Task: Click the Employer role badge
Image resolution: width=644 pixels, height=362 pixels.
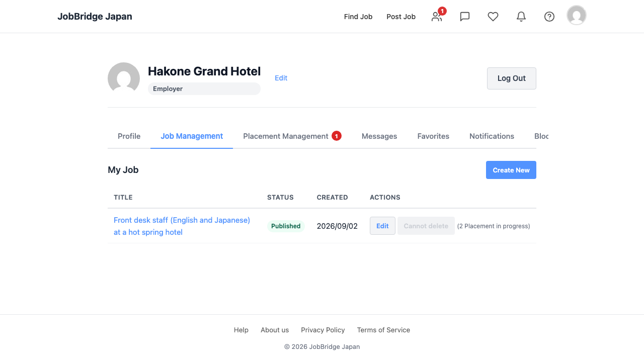Action: [204, 89]
